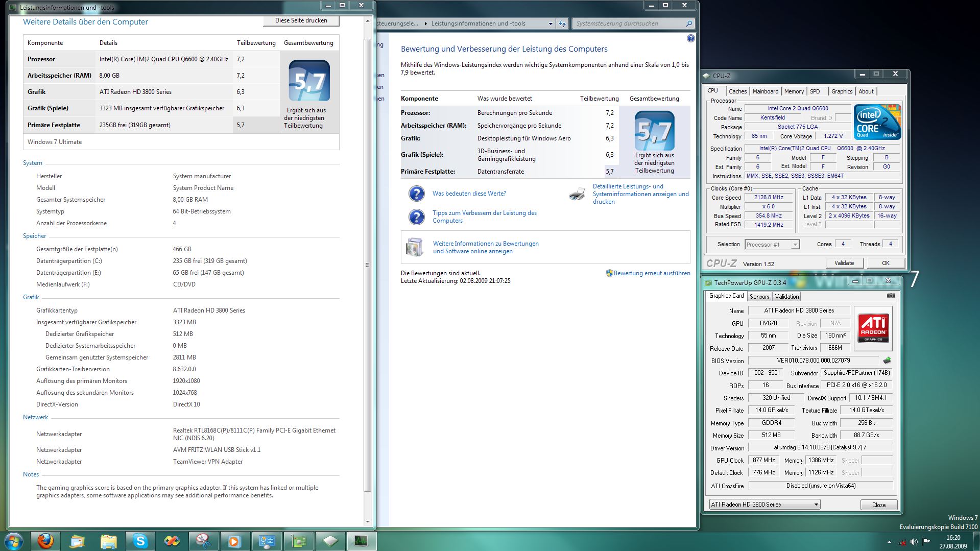Open the mail envelope taskbar icon

tap(77, 541)
